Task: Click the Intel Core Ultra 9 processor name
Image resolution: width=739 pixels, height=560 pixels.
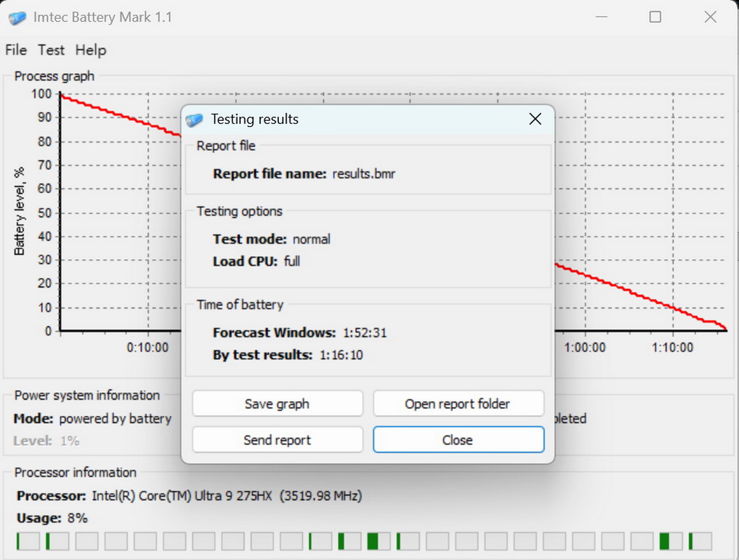Action: [183, 496]
